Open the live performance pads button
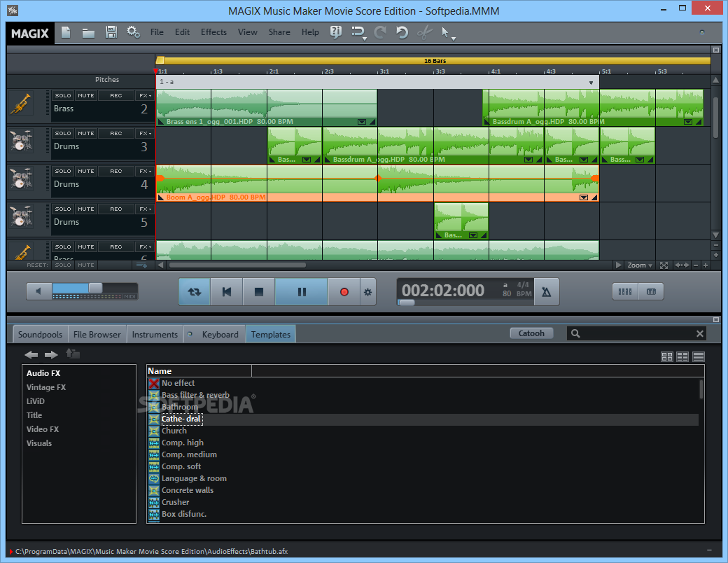Screen dimensions: 728x563 coord(651,292)
